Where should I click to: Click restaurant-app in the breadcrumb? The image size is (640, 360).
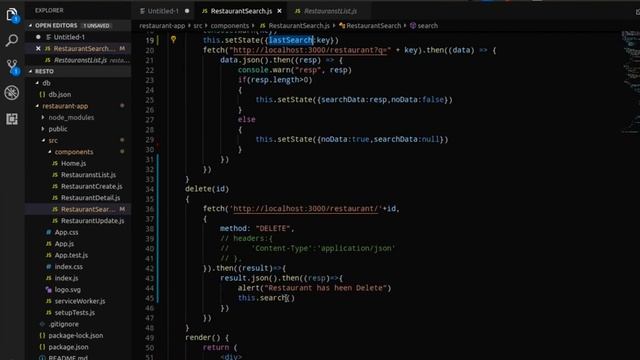point(162,25)
